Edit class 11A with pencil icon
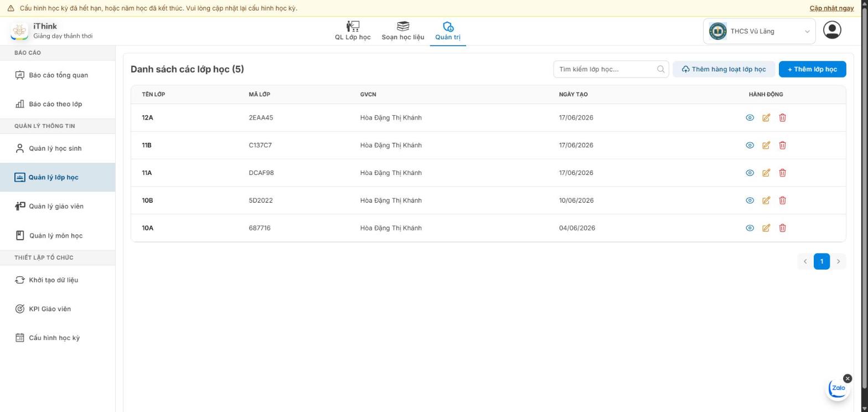Viewport: 868px width, 412px height. 766,173
